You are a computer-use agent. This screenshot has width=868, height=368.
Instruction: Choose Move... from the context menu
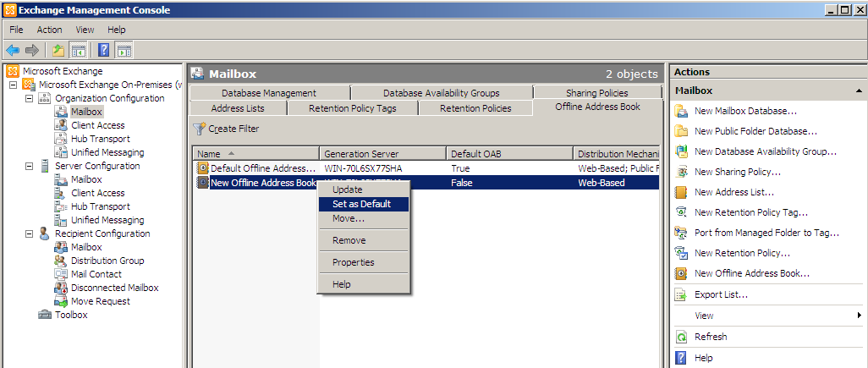(364, 218)
